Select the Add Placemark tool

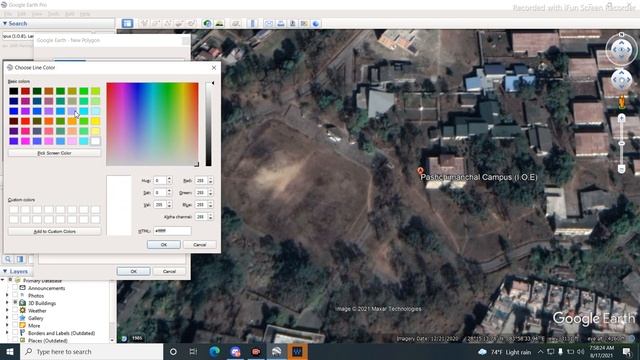point(144,23)
